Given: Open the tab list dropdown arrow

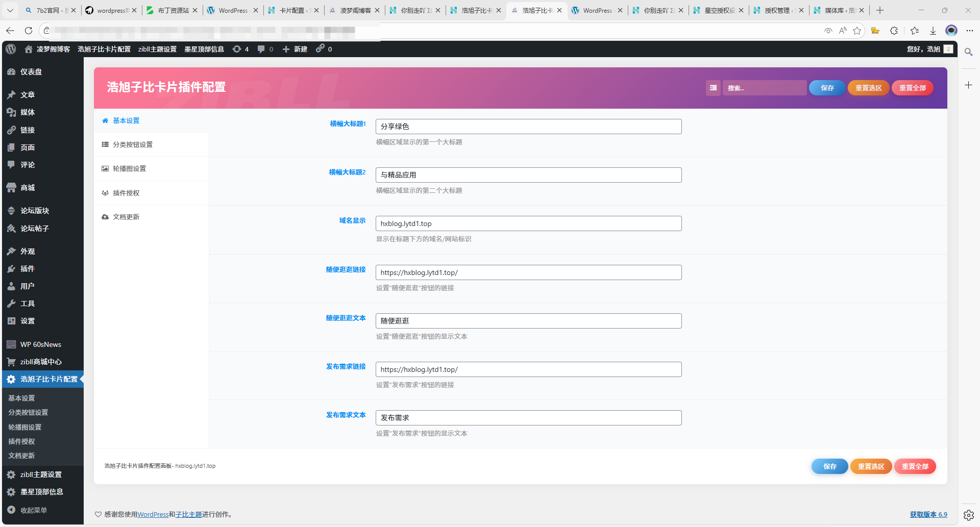Looking at the screenshot, I should point(10,10).
